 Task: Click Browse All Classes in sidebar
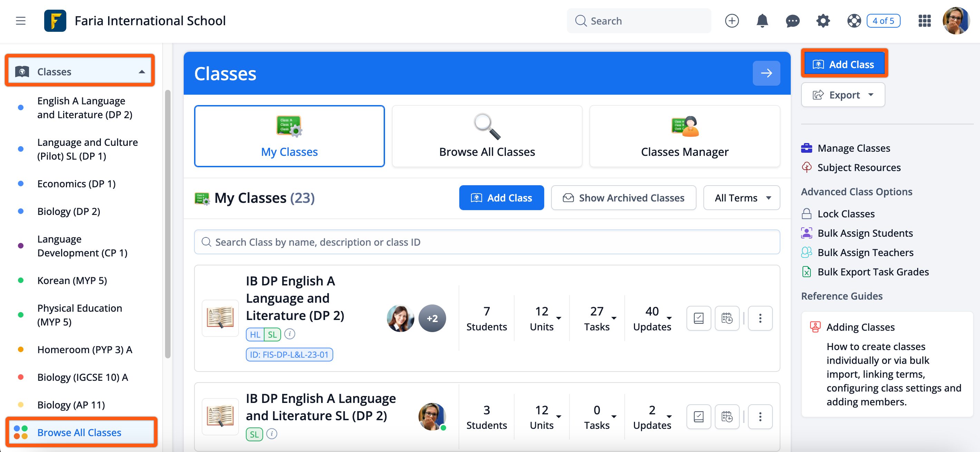click(x=81, y=432)
